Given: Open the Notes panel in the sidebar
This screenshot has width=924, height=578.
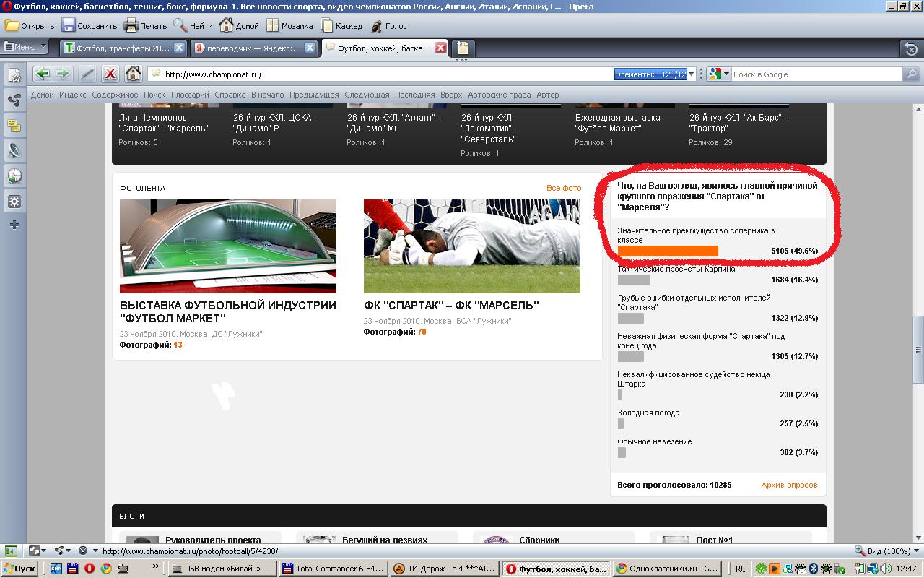Looking at the screenshot, I should click(x=14, y=126).
